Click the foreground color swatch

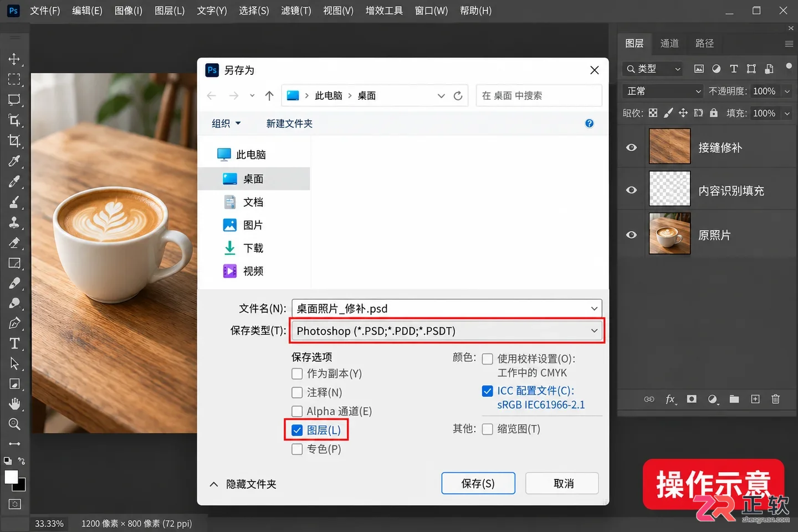(11, 477)
